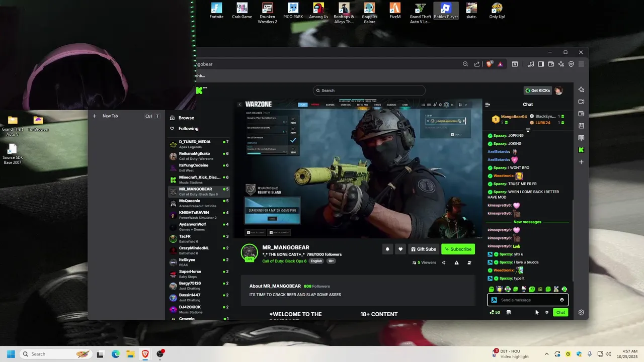Launch Among Us from the desktop
This screenshot has height=362, width=644.
318,11
